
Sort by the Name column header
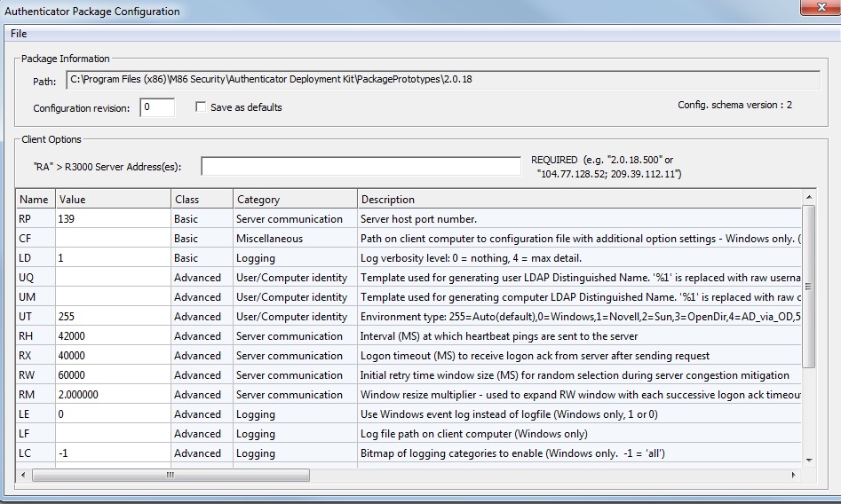[35, 200]
